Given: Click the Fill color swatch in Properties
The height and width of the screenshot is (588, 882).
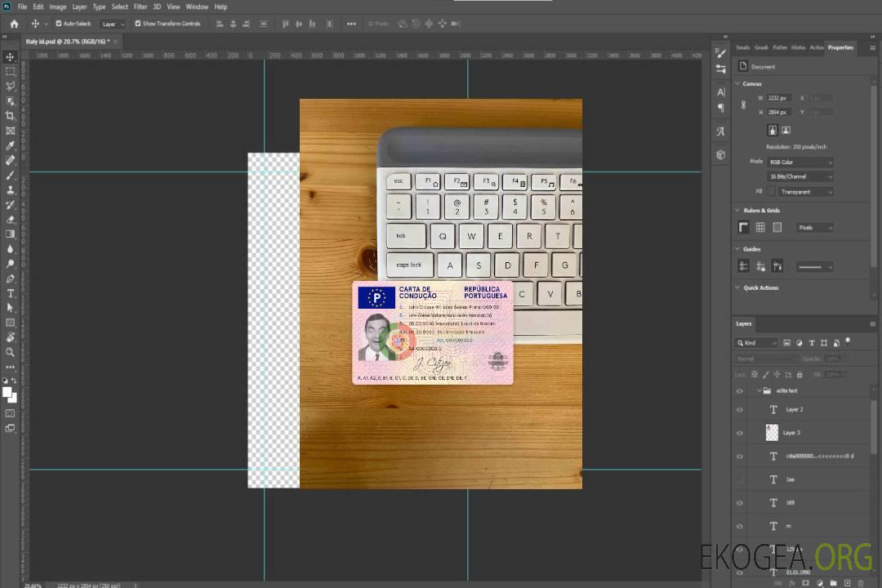Looking at the screenshot, I should click(771, 192).
